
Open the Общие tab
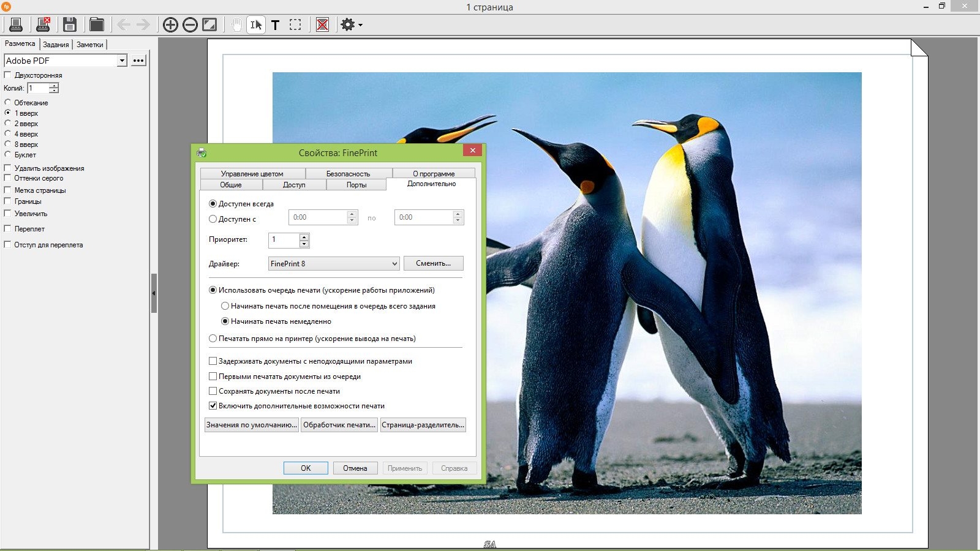[x=231, y=185]
